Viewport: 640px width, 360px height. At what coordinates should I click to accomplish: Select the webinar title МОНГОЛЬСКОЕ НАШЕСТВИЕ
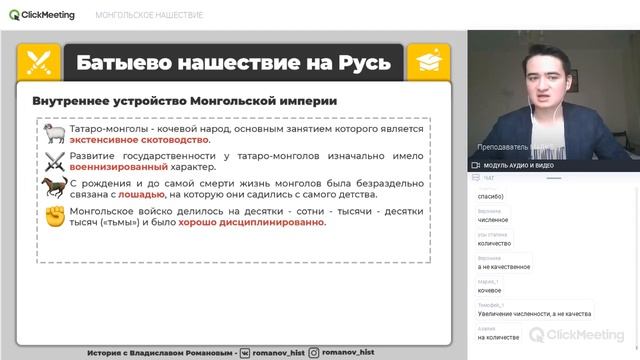pyautogui.click(x=149, y=15)
